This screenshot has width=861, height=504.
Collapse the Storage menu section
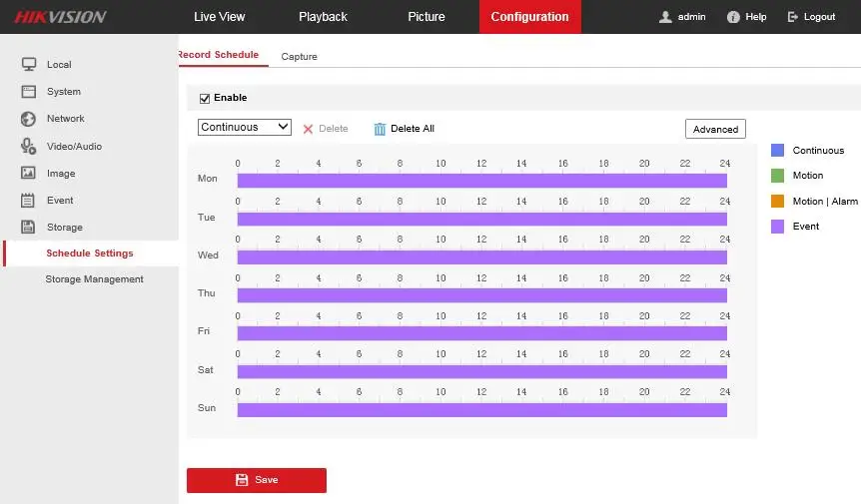[x=65, y=227]
